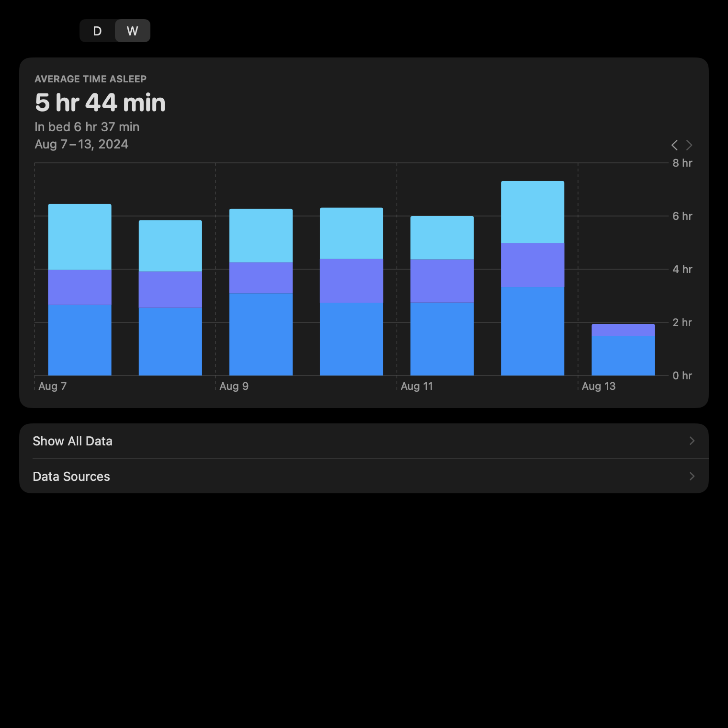The image size is (728, 728).
Task: Click the 6 hr axis label
Action: click(682, 216)
